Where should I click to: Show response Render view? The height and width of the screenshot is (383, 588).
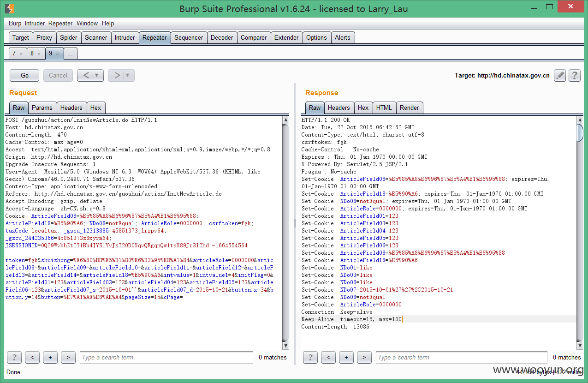click(410, 108)
